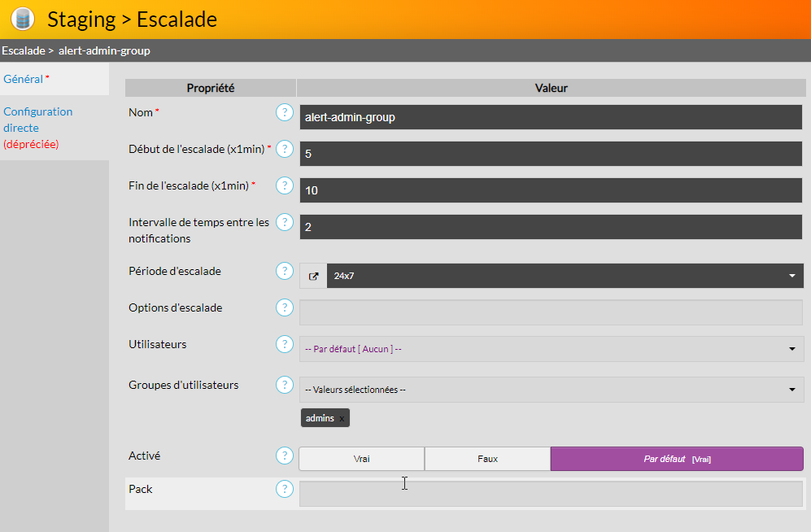Show help for Options d'escalade

pyautogui.click(x=284, y=307)
